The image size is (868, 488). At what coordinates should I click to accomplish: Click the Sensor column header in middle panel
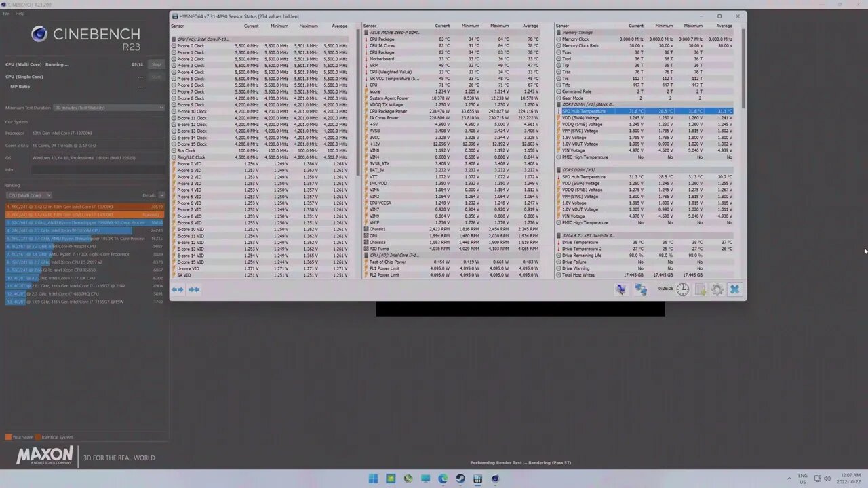click(x=370, y=26)
